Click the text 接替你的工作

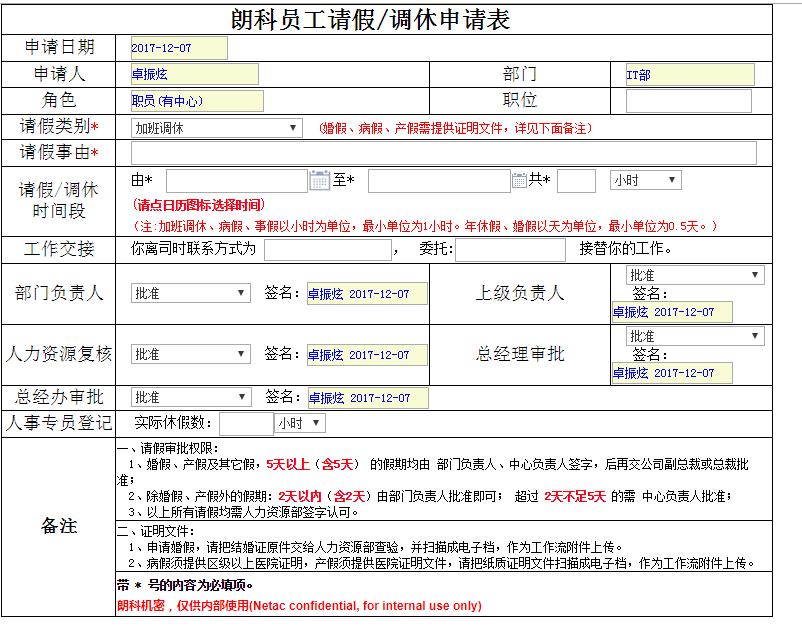point(626,249)
